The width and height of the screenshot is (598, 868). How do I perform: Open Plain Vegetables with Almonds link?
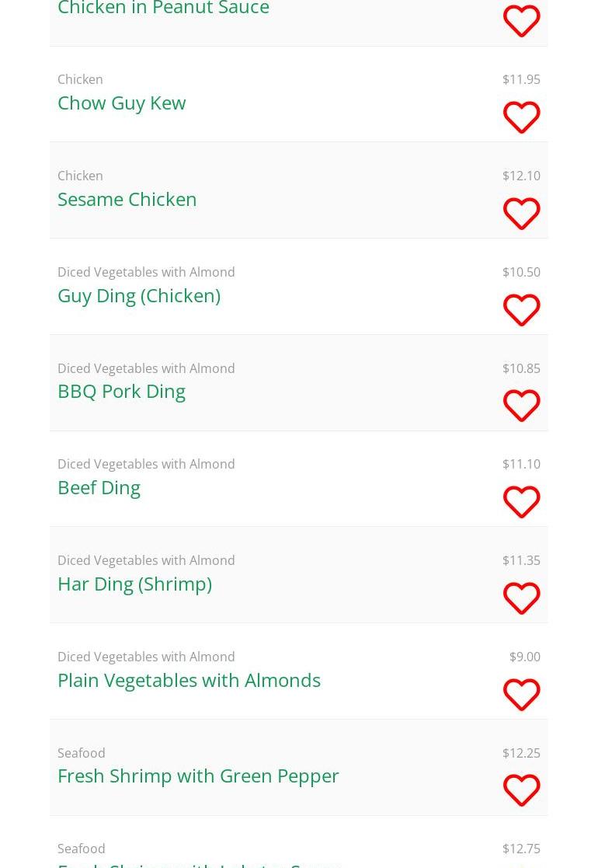pyautogui.click(x=189, y=680)
